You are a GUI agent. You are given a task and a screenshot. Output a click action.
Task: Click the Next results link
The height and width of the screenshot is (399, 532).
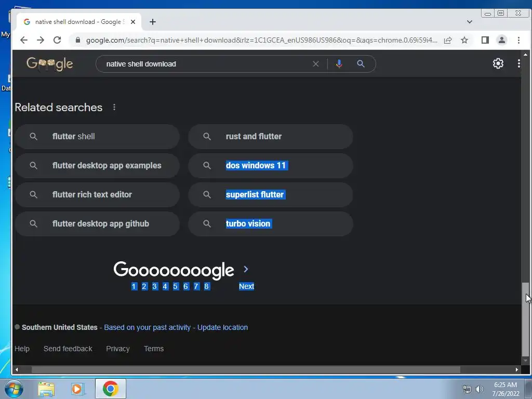pos(246,286)
